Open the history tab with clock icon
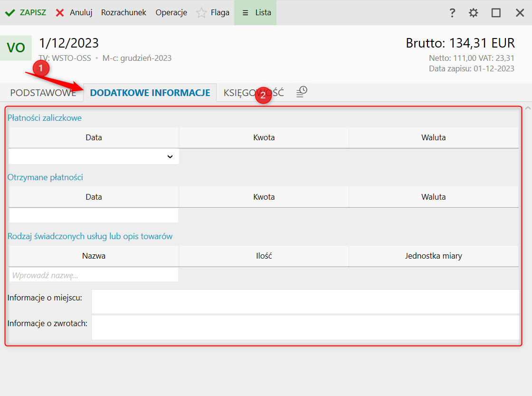 [x=302, y=92]
